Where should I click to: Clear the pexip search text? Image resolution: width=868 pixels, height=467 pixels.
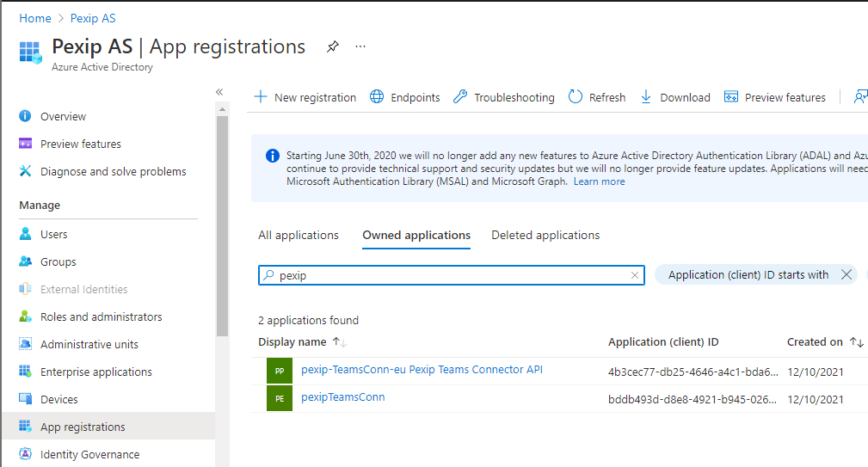click(x=635, y=275)
